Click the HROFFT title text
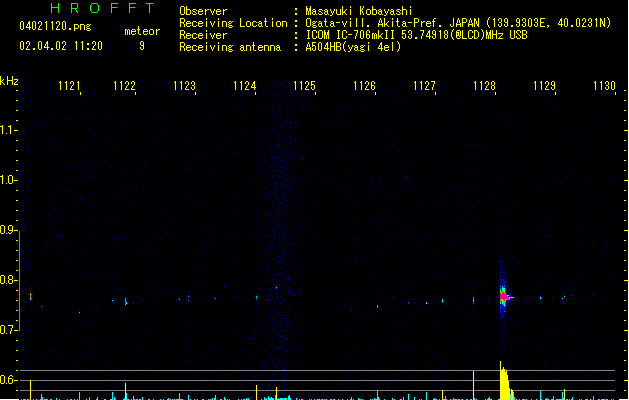This screenshot has width=629, height=400. (x=102, y=8)
